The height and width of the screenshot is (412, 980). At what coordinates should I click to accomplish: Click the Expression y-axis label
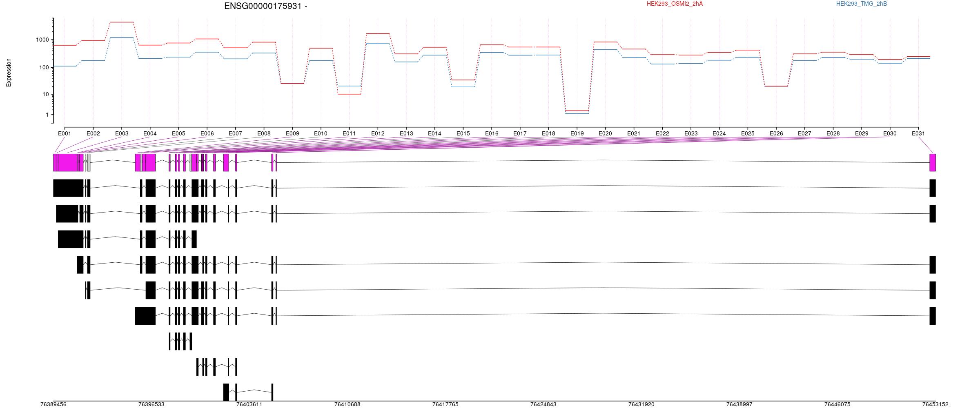(x=9, y=73)
